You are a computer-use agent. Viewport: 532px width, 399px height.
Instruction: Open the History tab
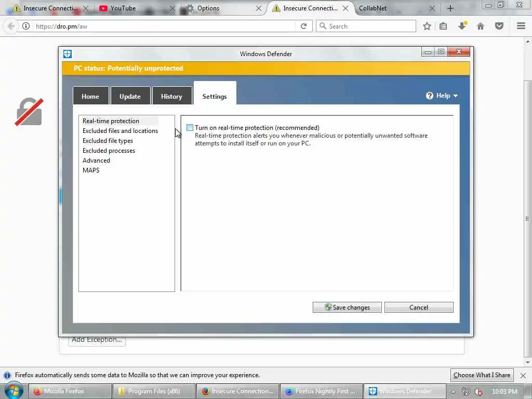(171, 96)
